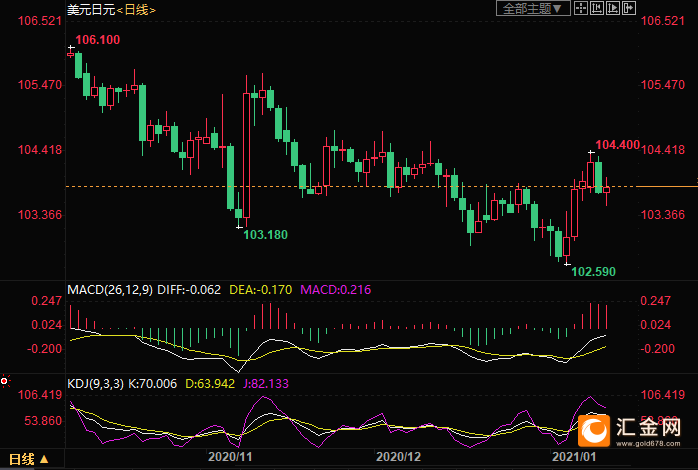
Task: Click the 106.100 high price marker
Action: tap(97, 40)
